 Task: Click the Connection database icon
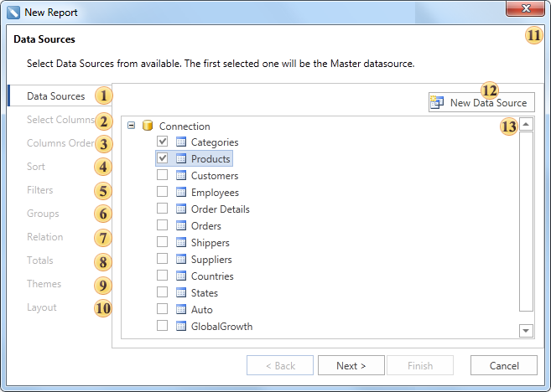click(148, 126)
